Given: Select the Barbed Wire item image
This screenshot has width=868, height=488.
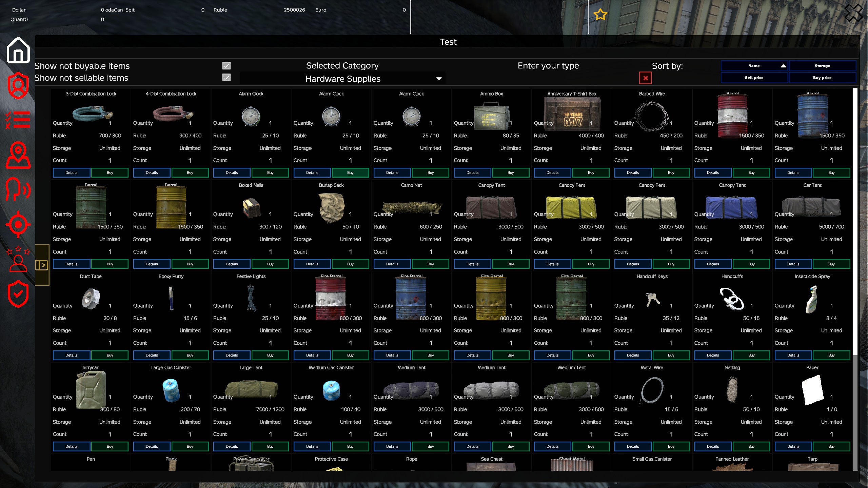Looking at the screenshot, I should pos(652,117).
